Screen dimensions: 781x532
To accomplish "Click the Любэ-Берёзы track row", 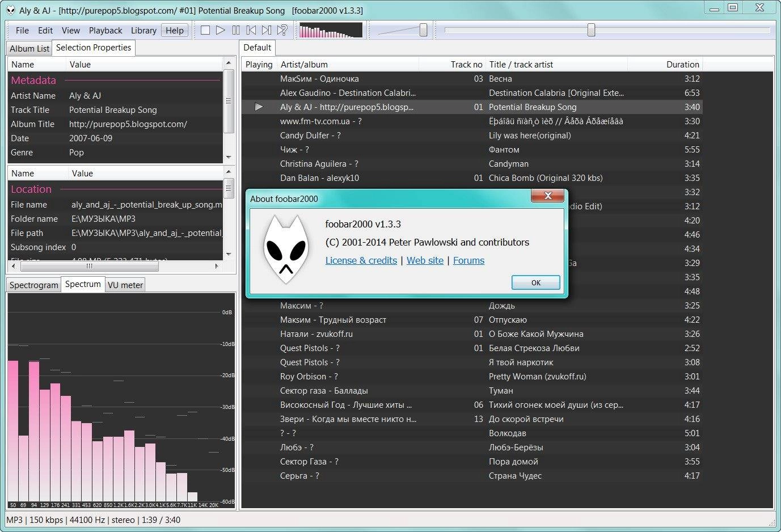I will point(472,447).
